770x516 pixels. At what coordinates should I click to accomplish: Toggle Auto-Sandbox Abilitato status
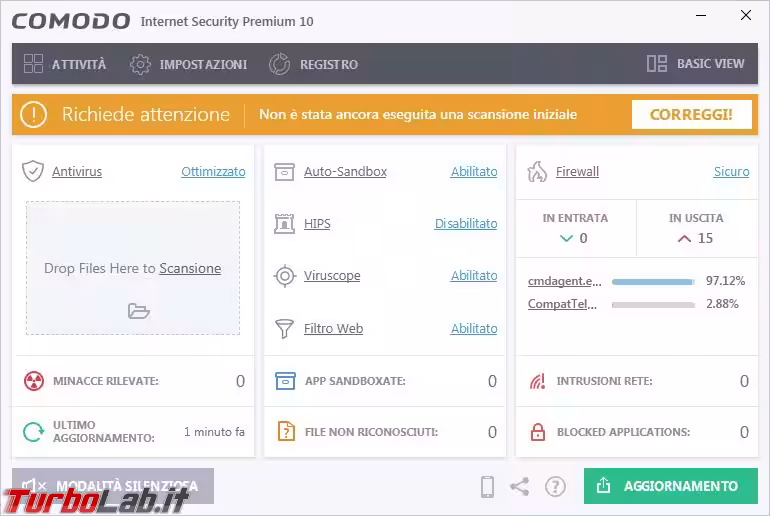pos(474,171)
